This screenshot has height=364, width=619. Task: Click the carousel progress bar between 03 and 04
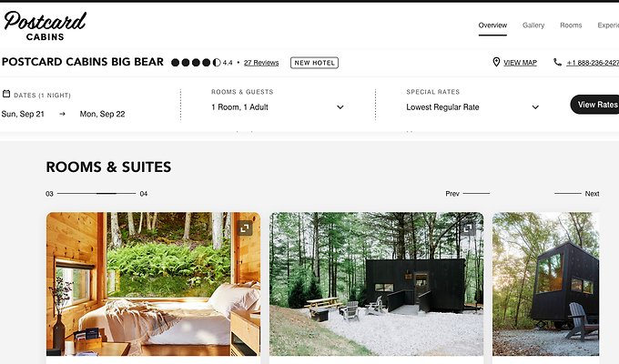96,194
